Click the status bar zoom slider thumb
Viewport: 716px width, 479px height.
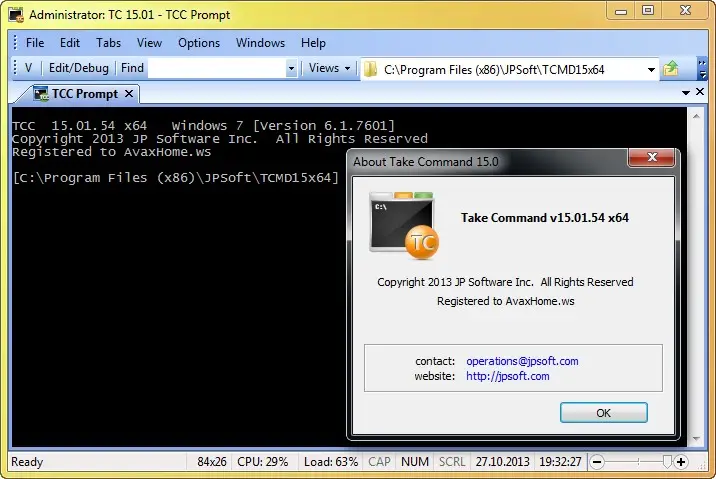[x=667, y=462]
